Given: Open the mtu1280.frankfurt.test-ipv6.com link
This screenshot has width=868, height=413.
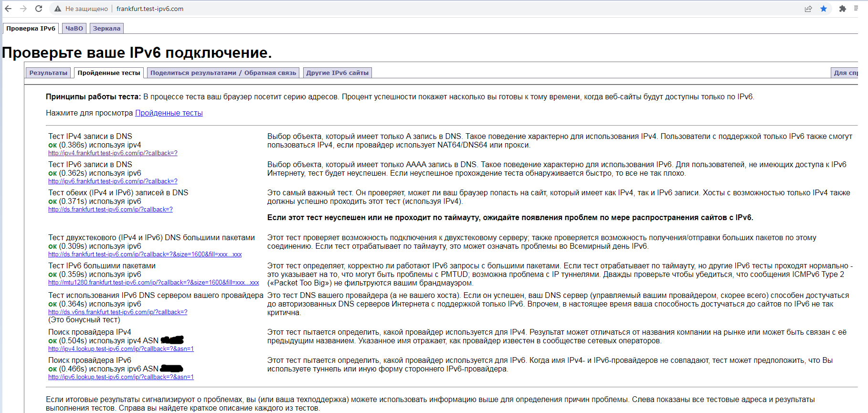Looking at the screenshot, I should point(154,283).
